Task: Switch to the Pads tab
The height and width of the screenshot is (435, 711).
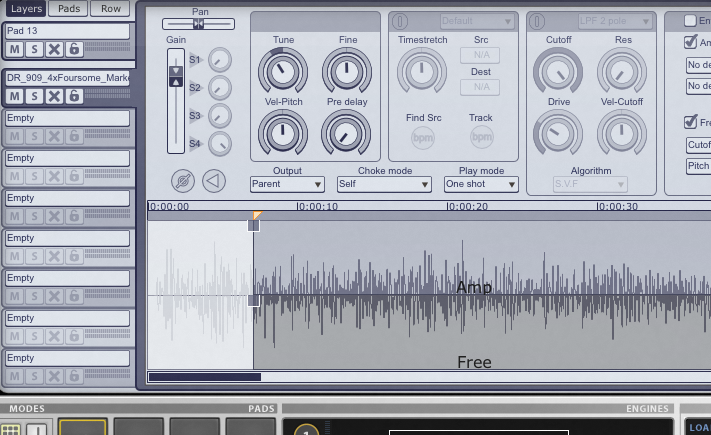Action: [68, 9]
